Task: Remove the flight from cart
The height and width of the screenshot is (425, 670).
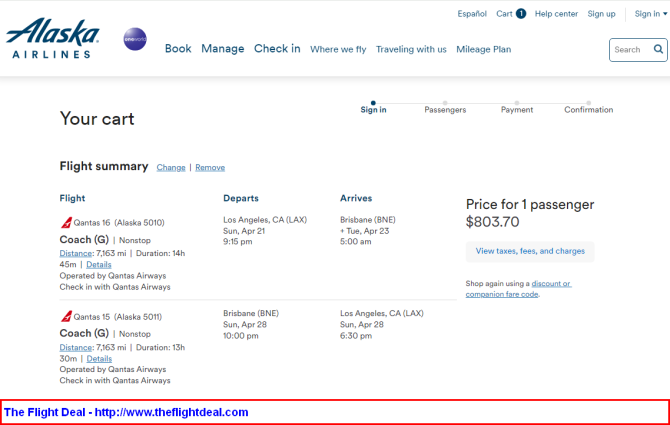Action: pyautogui.click(x=210, y=167)
